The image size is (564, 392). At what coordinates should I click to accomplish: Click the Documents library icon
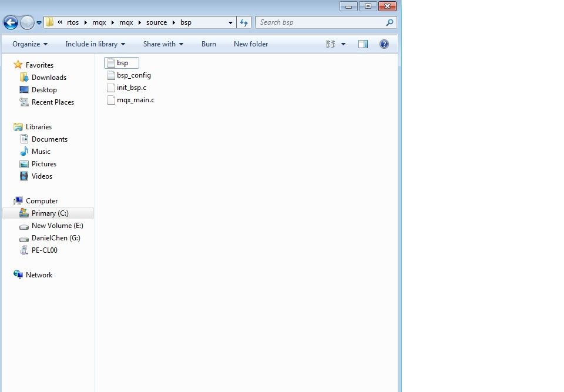(24, 139)
